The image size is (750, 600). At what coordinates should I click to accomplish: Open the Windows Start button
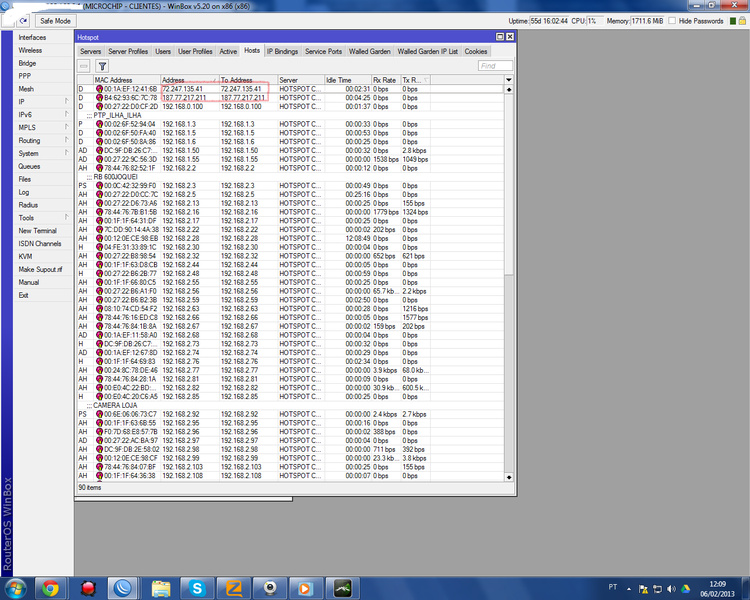(15, 589)
